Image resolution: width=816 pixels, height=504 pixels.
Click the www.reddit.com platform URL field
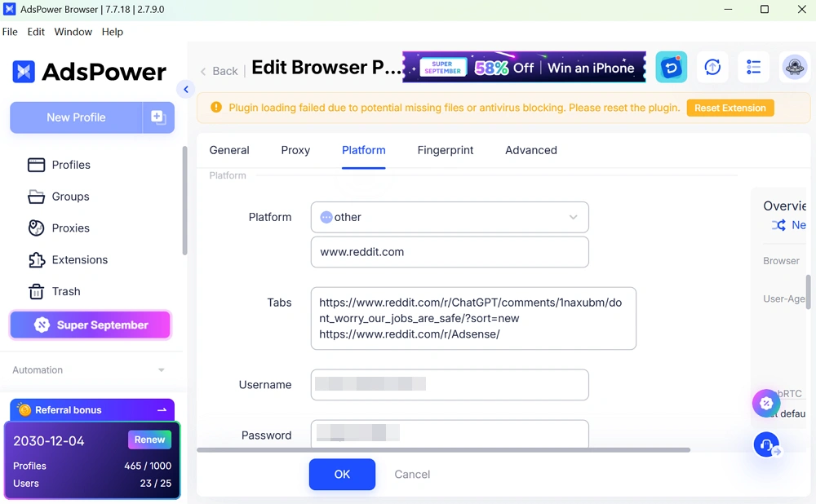pyautogui.click(x=450, y=252)
